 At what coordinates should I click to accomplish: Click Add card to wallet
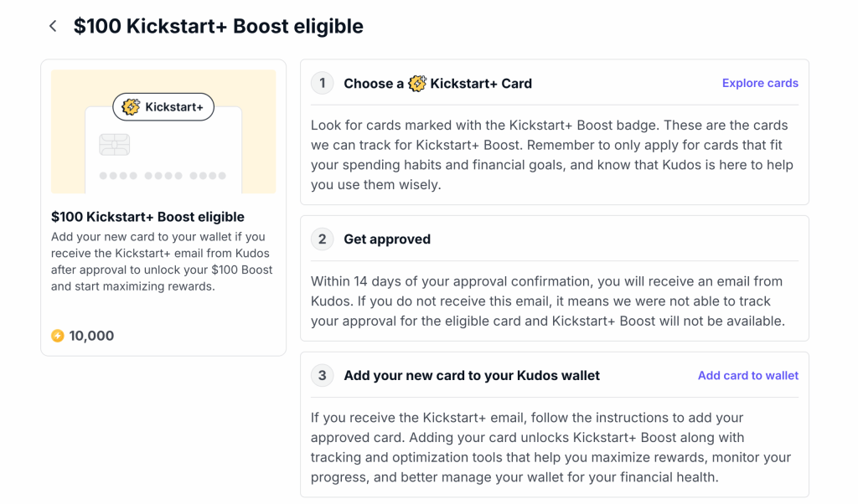click(747, 375)
